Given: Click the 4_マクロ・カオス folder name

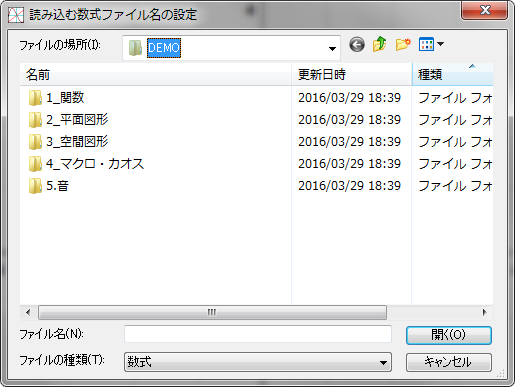Looking at the screenshot, I should point(95,164).
